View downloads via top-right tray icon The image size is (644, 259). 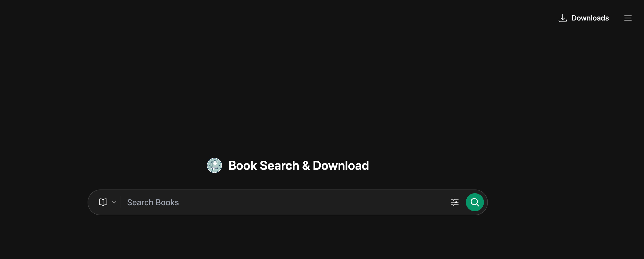tap(562, 18)
